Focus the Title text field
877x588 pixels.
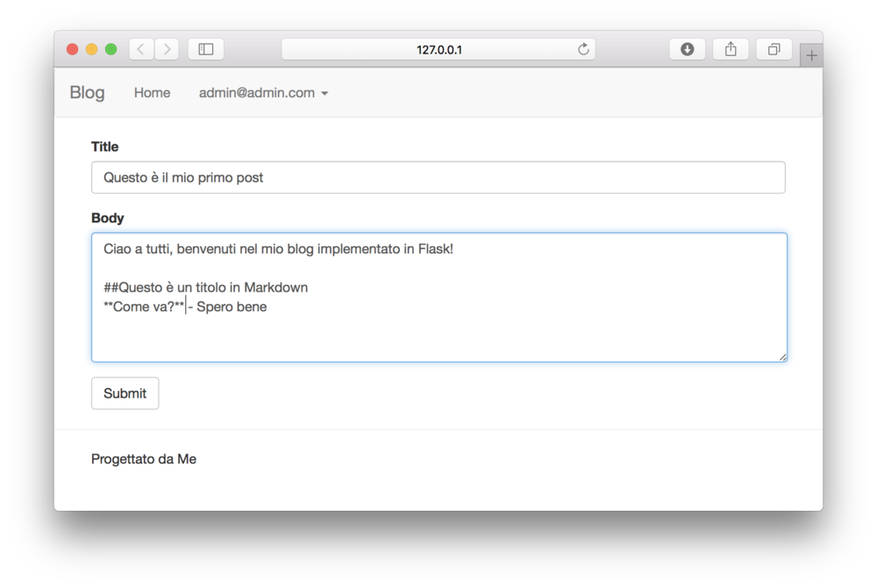(x=438, y=177)
